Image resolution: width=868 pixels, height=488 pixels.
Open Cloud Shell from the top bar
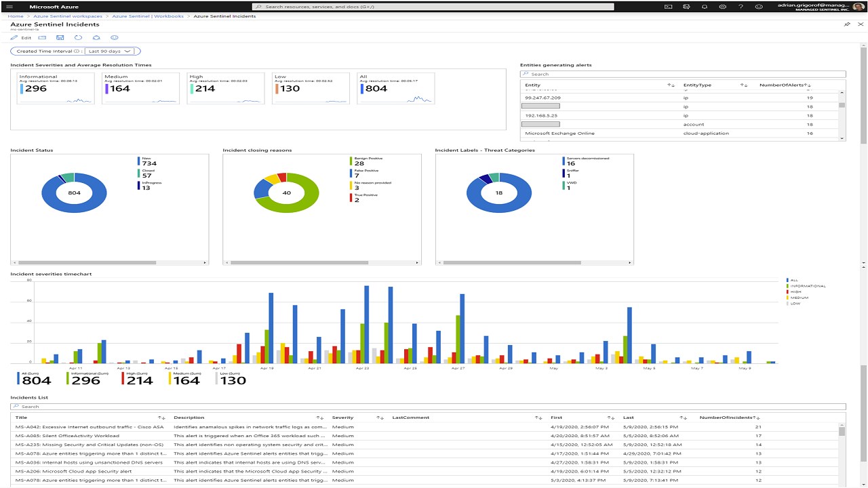[x=668, y=6]
